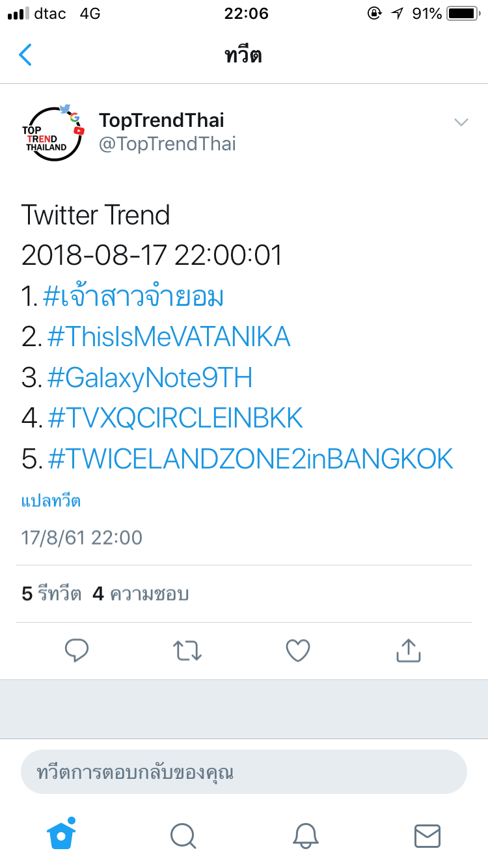This screenshot has height=868, width=488.
Task: Tap the retweet icon
Action: pos(187,650)
